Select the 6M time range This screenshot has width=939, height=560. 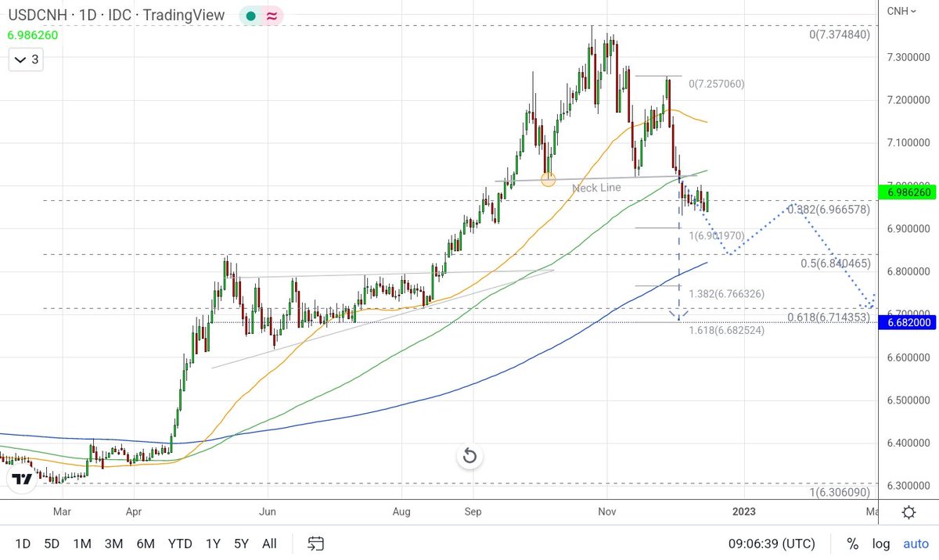point(145,544)
